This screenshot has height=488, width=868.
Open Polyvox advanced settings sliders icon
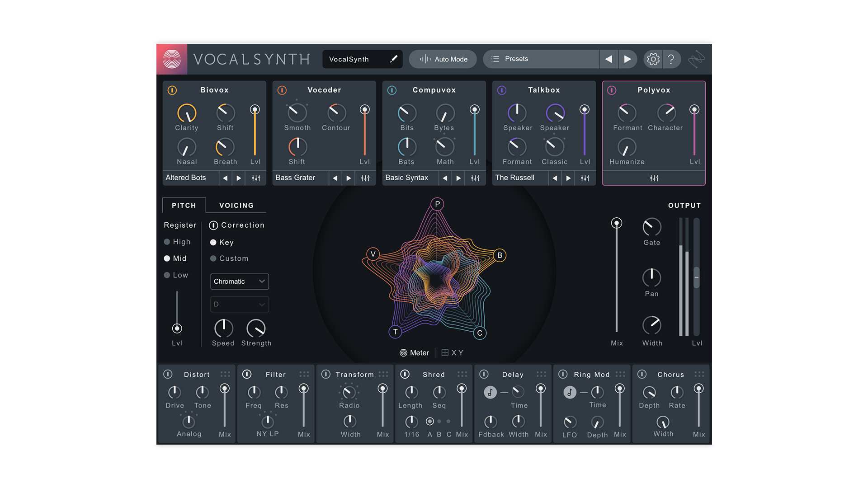[x=654, y=178]
